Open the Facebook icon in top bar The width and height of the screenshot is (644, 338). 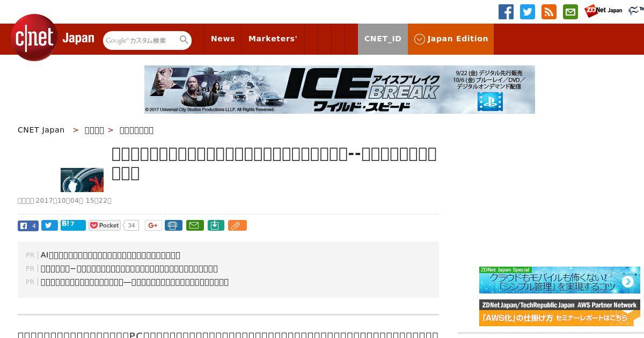click(x=506, y=12)
